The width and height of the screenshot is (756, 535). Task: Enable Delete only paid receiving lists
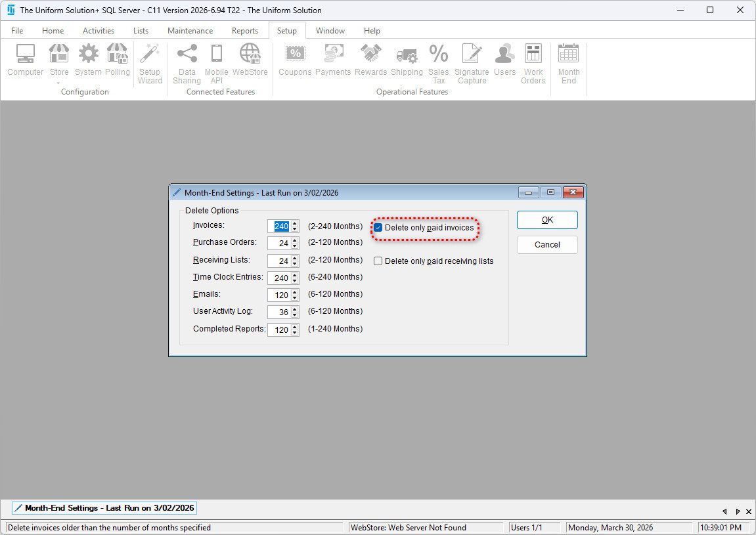(378, 261)
